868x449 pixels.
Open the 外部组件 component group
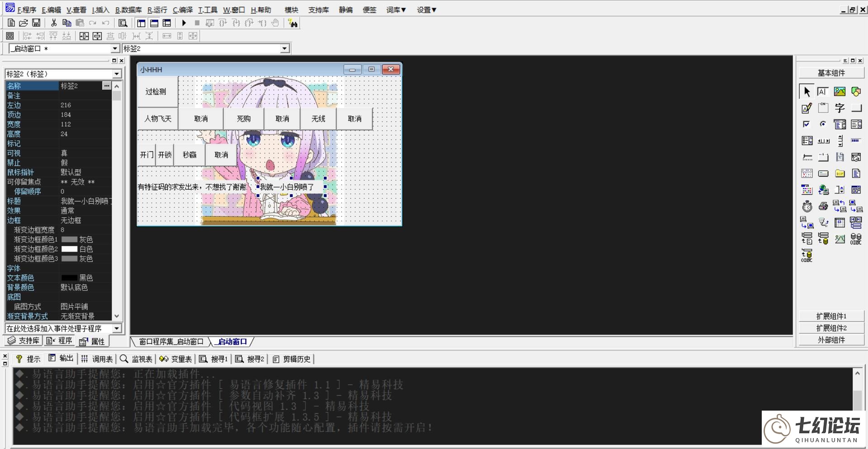pyautogui.click(x=831, y=340)
